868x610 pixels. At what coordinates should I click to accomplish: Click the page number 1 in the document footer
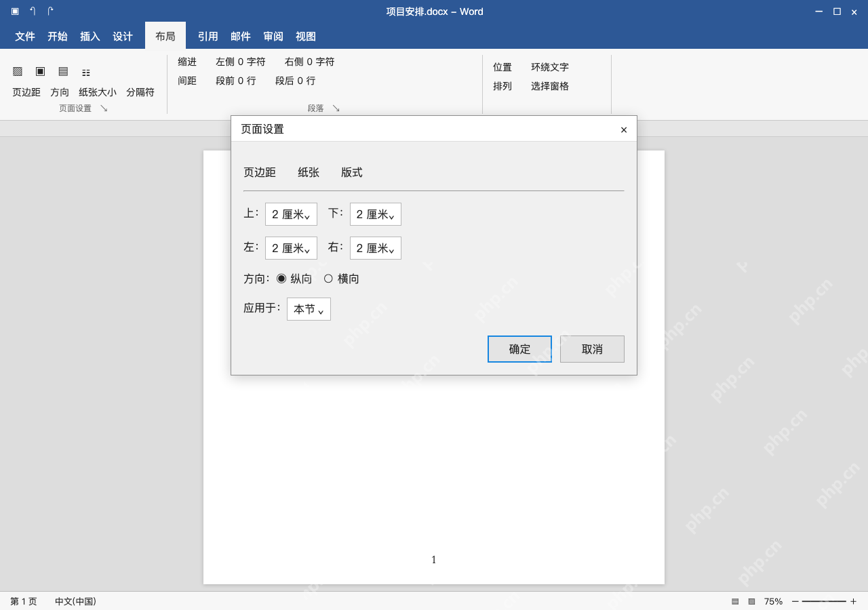tap(434, 560)
